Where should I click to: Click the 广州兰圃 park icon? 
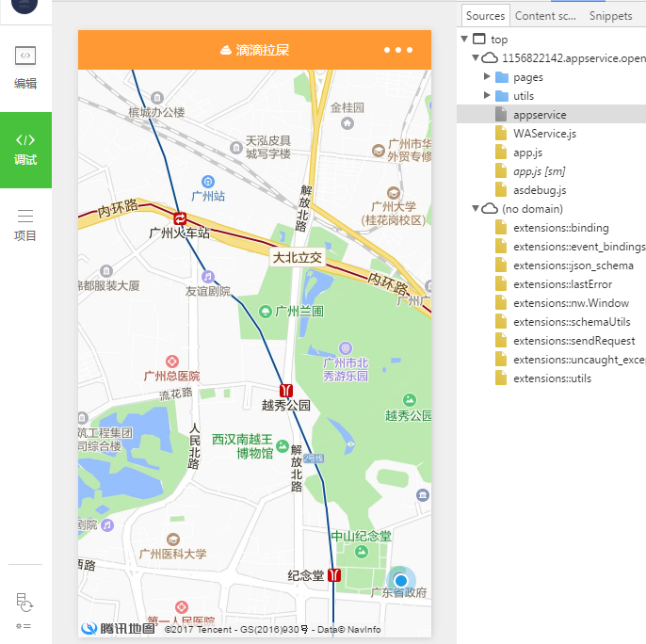tap(265, 311)
